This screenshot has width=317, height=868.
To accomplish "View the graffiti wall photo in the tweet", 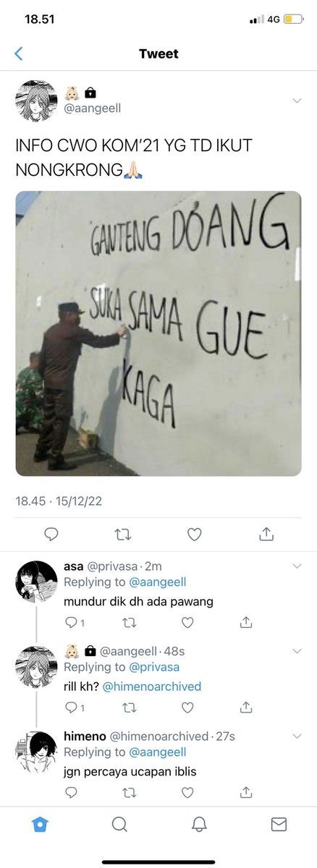I will [x=158, y=333].
